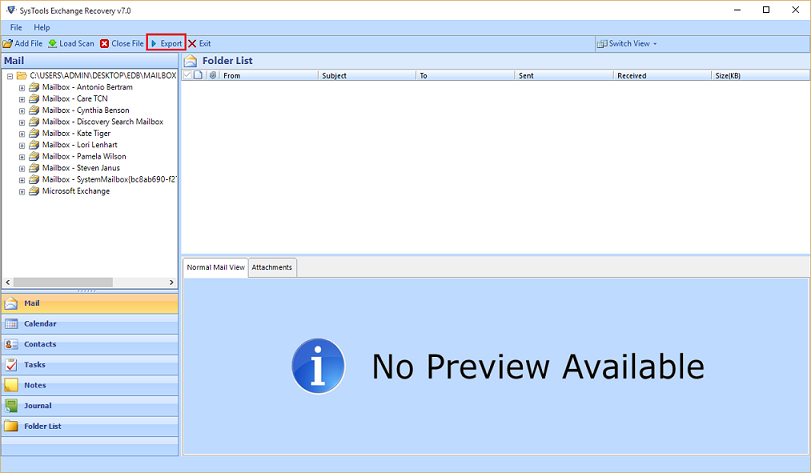Screen dimensions: 811x473
Task: Select Mailbox - Lori Lenhart folder icon
Action: (34, 145)
